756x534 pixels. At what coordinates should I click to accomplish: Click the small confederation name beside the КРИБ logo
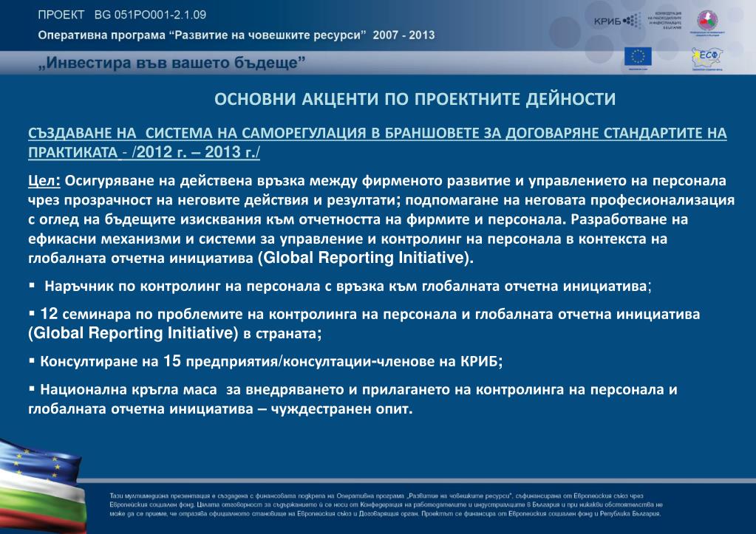click(664, 21)
